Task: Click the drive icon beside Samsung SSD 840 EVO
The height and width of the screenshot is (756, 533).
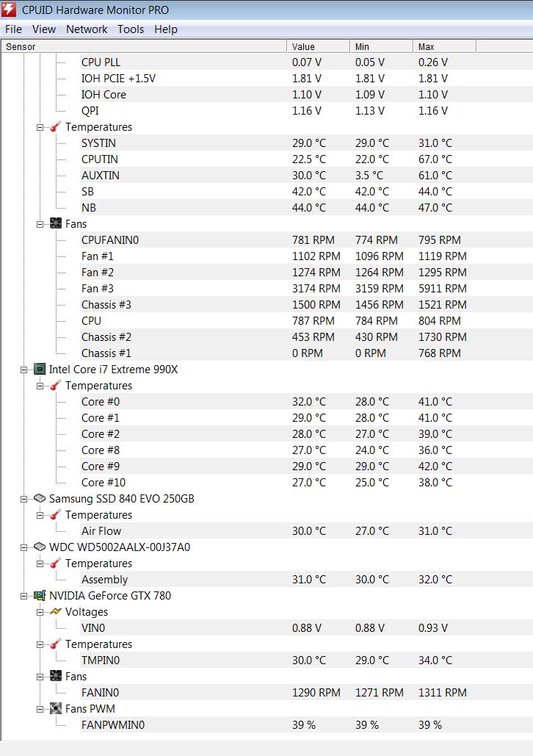Action: pos(40,499)
